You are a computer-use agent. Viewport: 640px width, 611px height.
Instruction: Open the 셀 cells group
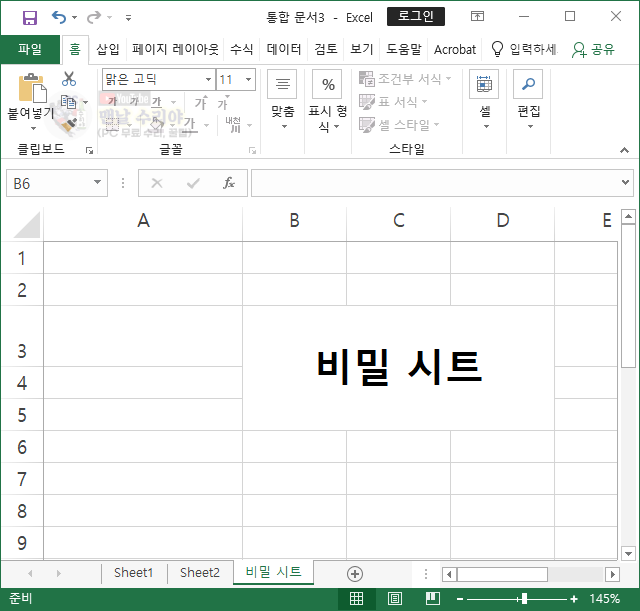point(484,100)
